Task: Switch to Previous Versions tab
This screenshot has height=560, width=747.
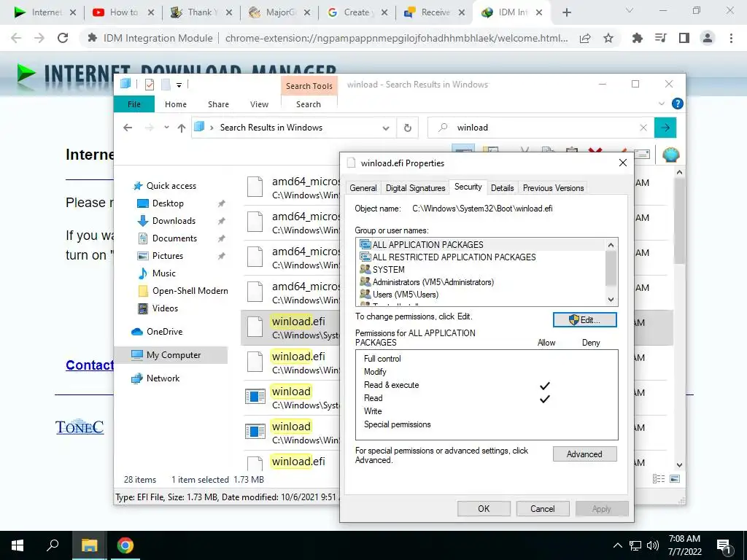Action: click(x=553, y=188)
